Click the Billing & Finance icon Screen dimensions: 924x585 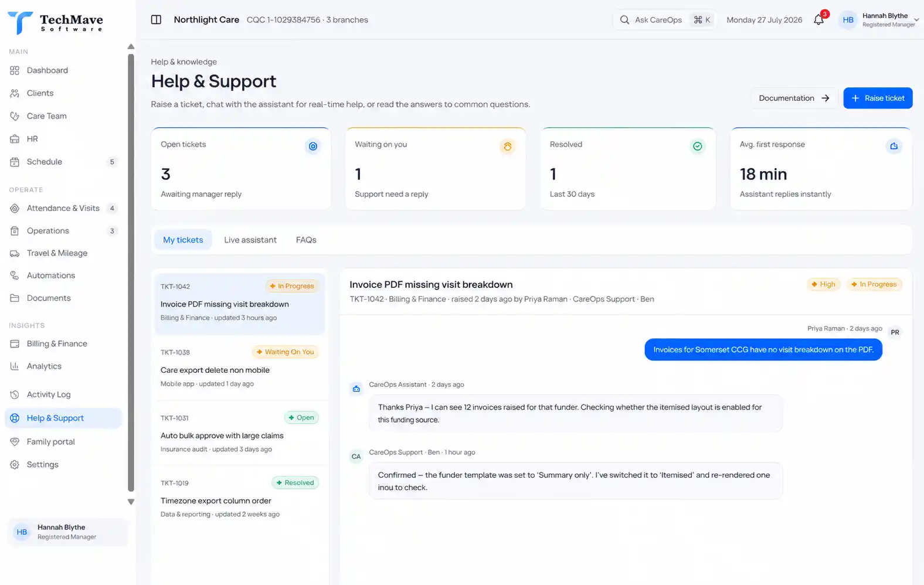tap(15, 344)
